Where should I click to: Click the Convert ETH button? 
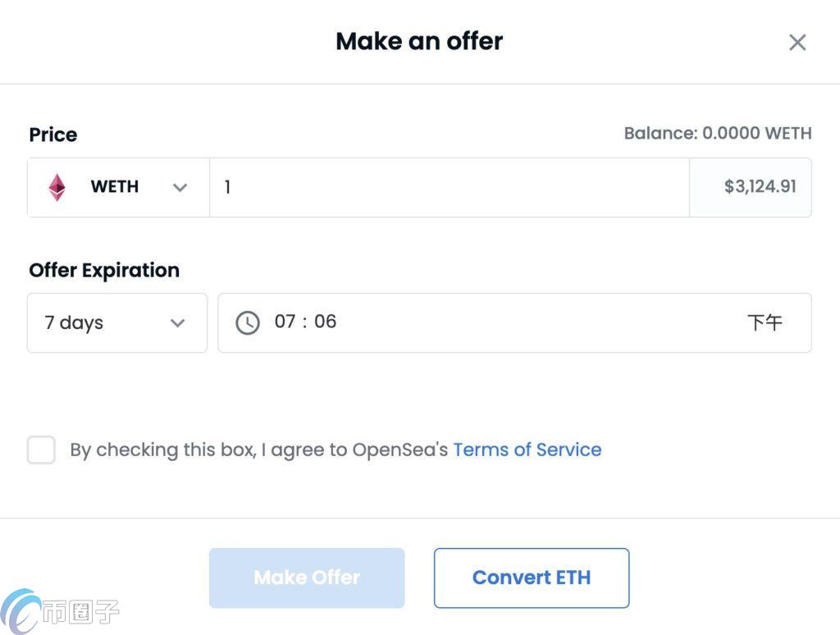531,578
